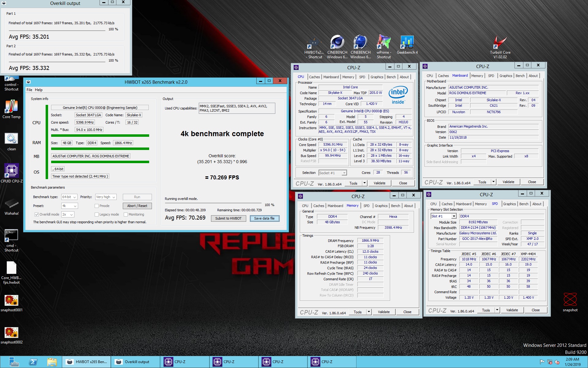
Task: Open Priority Very high dropdown
Action: tap(106, 197)
